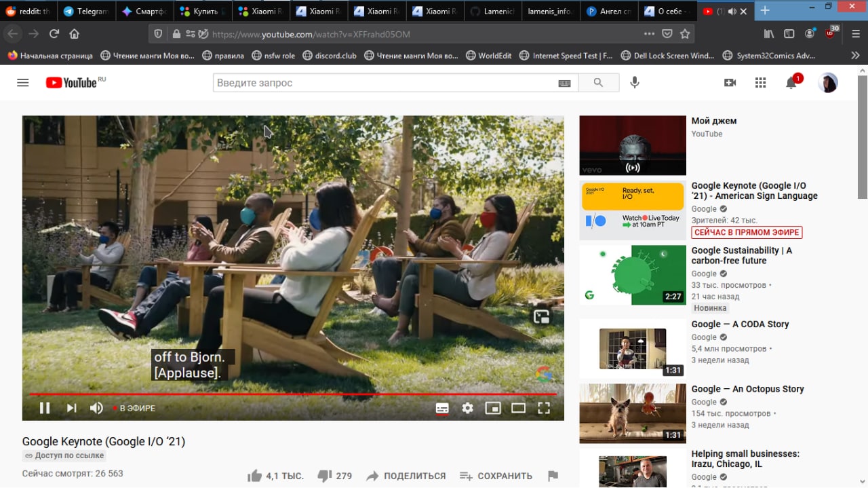Open a new tab with plus
The width and height of the screenshot is (868, 488).
coord(764,11)
